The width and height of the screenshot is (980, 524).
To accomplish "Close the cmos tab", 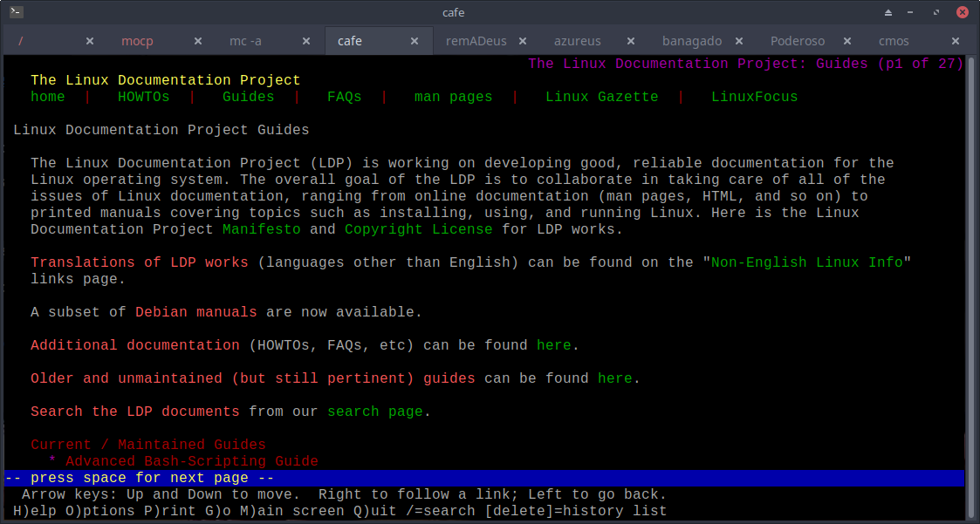I will 955,41.
